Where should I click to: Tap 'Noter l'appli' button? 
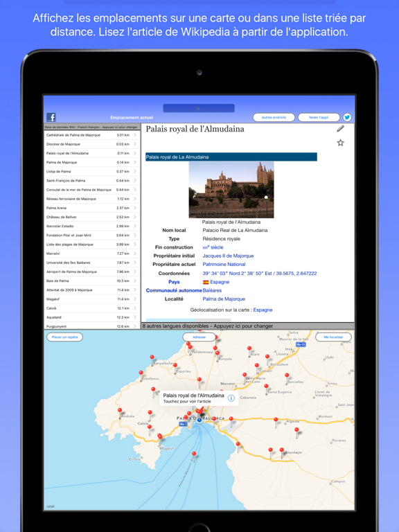[319, 117]
